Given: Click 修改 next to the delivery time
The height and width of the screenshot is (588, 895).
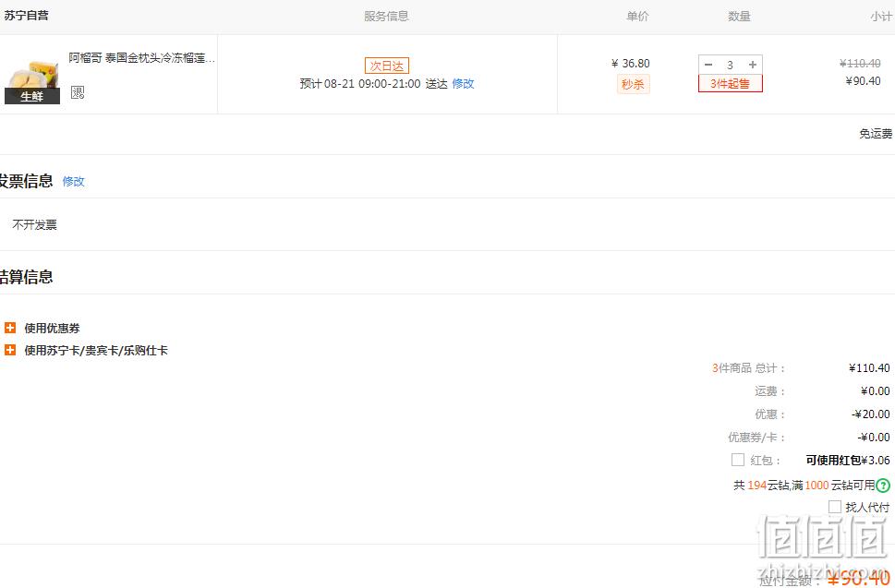Looking at the screenshot, I should tap(463, 83).
